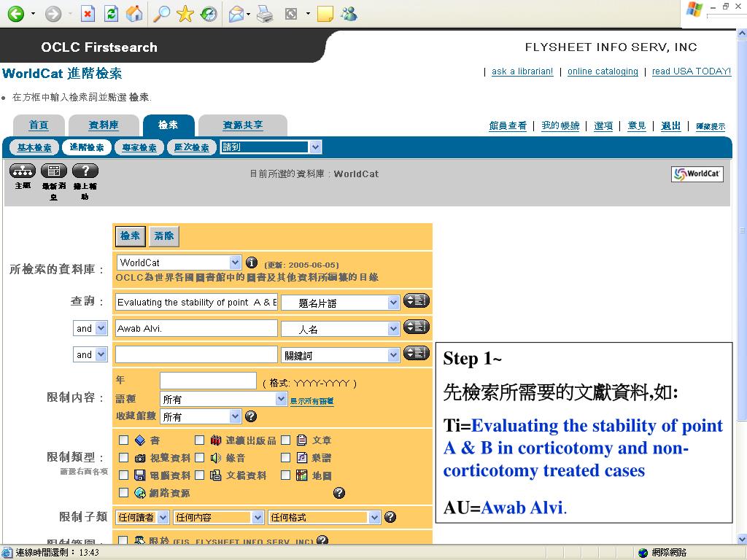This screenshot has height=560, width=747.
Task: Open online help question mark icon
Action: pyautogui.click(x=85, y=171)
